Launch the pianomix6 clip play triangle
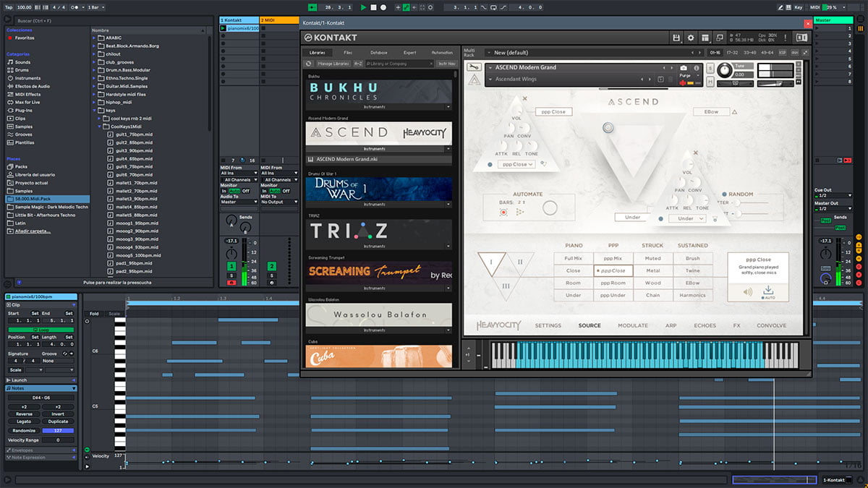Image resolution: width=868 pixels, height=488 pixels. click(x=224, y=28)
